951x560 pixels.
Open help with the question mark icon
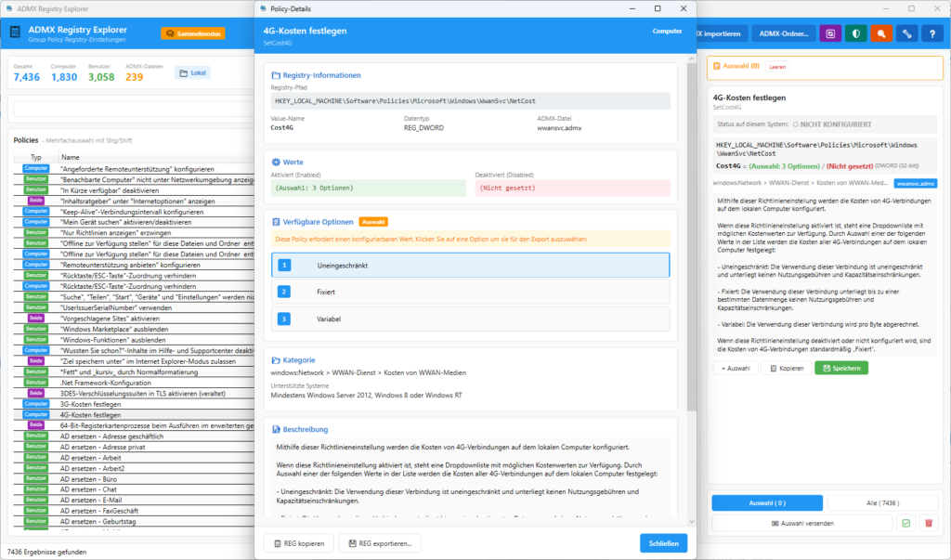click(x=932, y=33)
